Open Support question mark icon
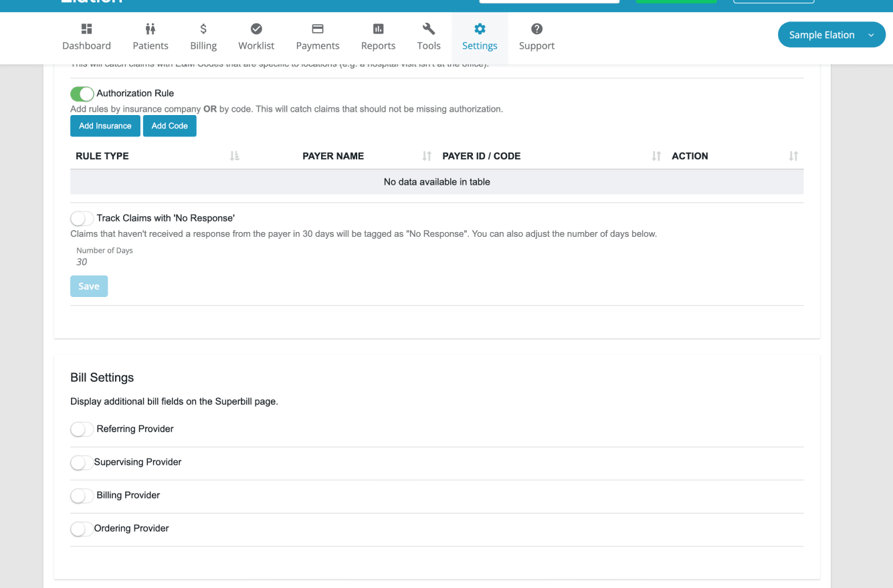 coord(536,29)
